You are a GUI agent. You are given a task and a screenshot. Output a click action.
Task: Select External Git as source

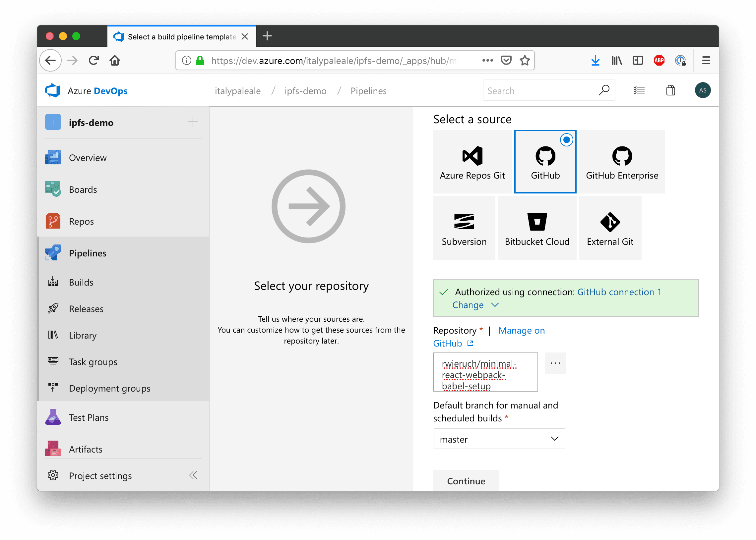(610, 228)
